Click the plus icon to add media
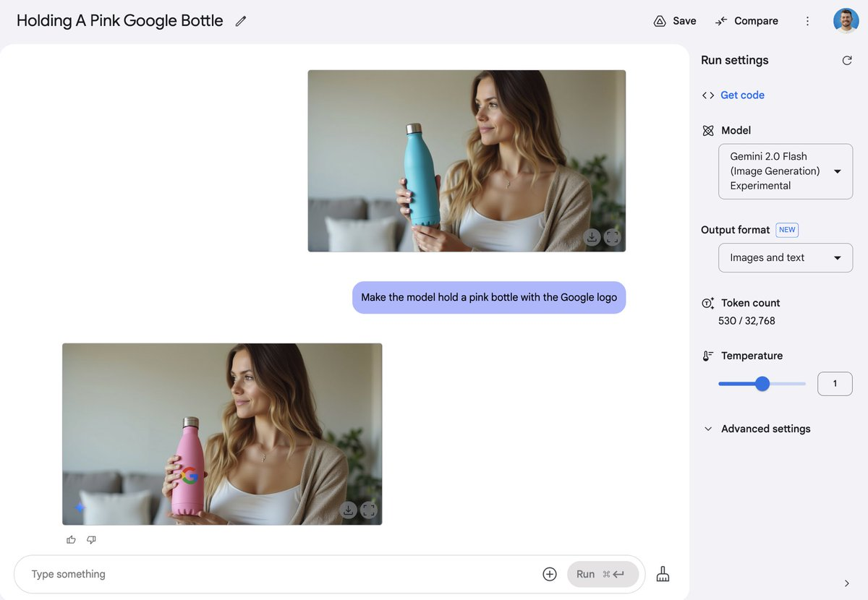 coord(550,574)
